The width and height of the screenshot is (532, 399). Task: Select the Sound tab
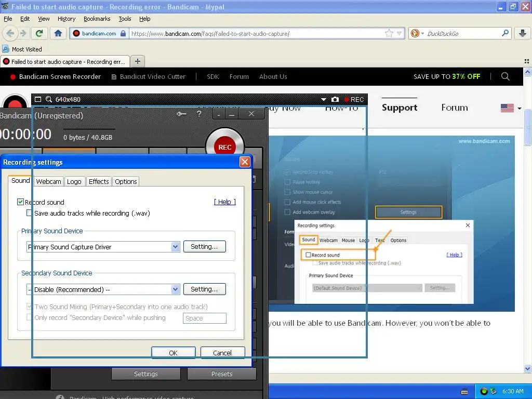(20, 180)
